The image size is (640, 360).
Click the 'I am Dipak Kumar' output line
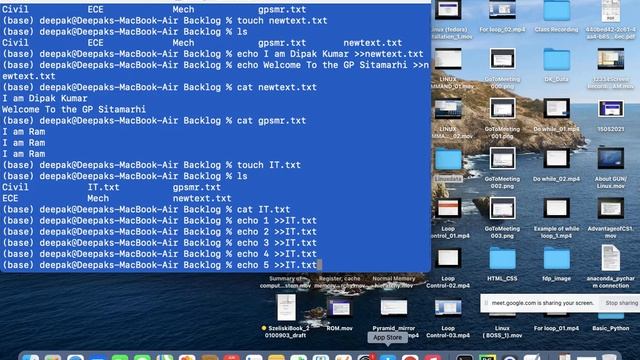pyautogui.click(x=44, y=98)
